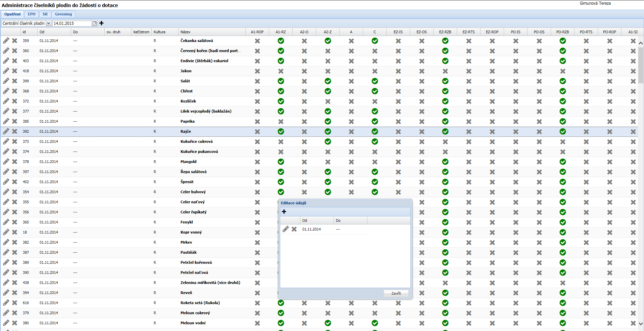Delete the Salát row
This screenshot has width=644, height=331.
15,81
